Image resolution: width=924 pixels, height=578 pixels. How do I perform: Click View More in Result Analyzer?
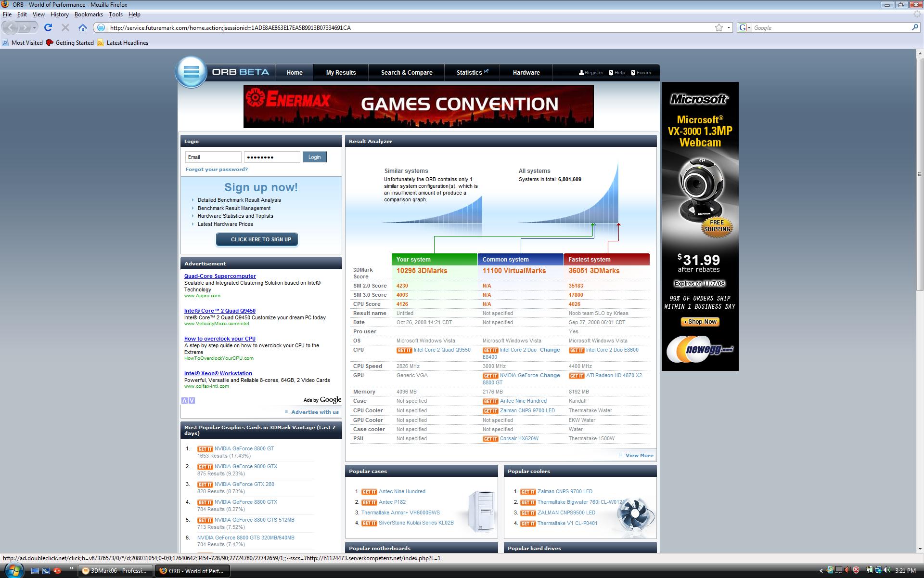click(639, 456)
